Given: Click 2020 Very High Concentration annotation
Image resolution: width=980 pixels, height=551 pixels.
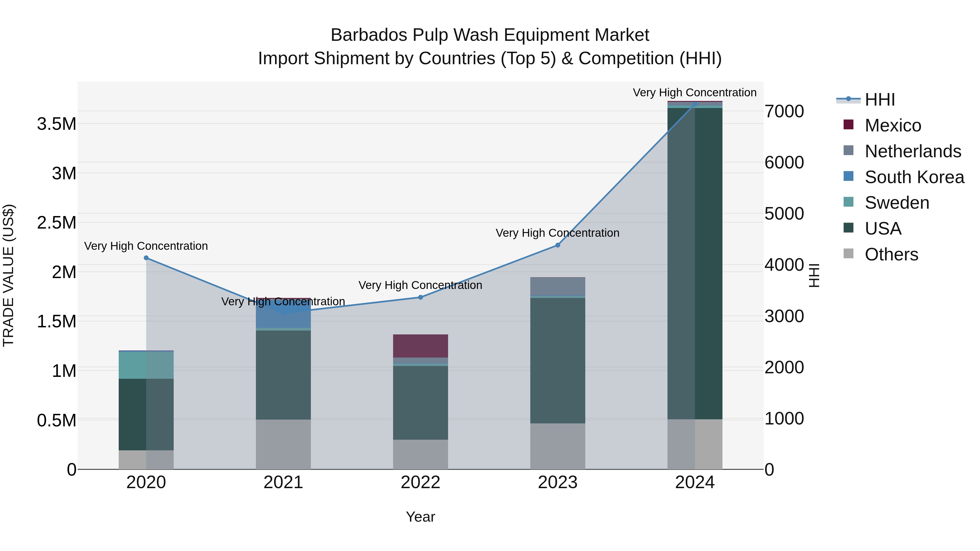Looking at the screenshot, I should coord(146,246).
